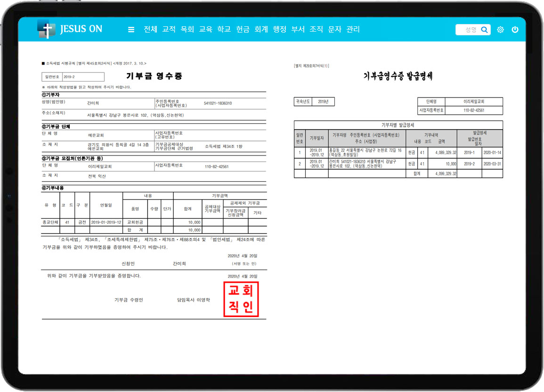Image resolution: width=544 pixels, height=392 pixels.
Task: Click the red 교회직인 stamp
Action: pyautogui.click(x=241, y=299)
